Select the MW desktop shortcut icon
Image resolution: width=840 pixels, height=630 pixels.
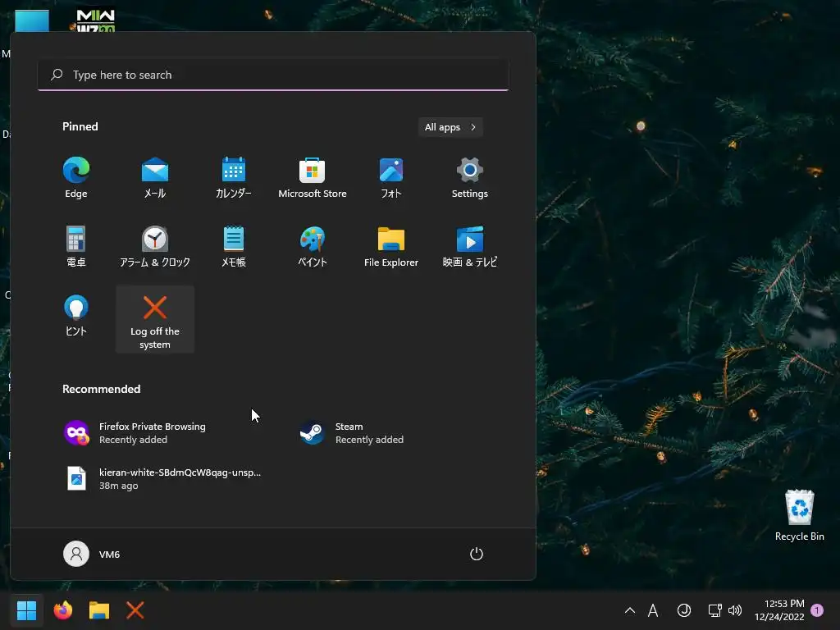pyautogui.click(x=95, y=21)
